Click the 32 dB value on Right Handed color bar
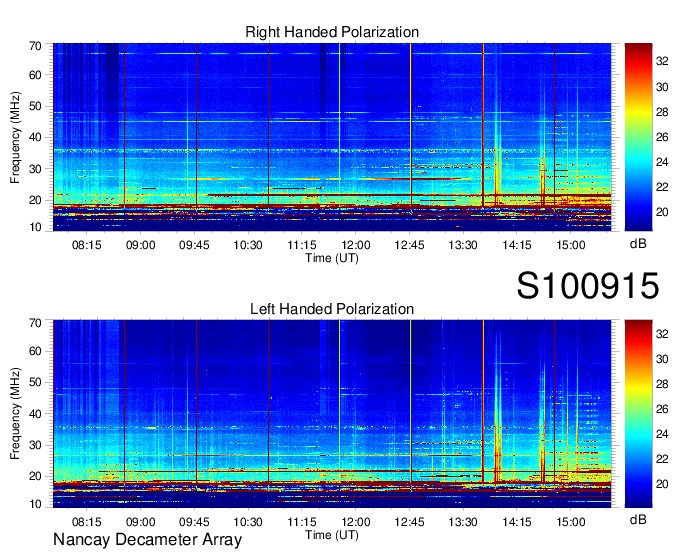The height and width of the screenshot is (552, 680). coord(662,62)
